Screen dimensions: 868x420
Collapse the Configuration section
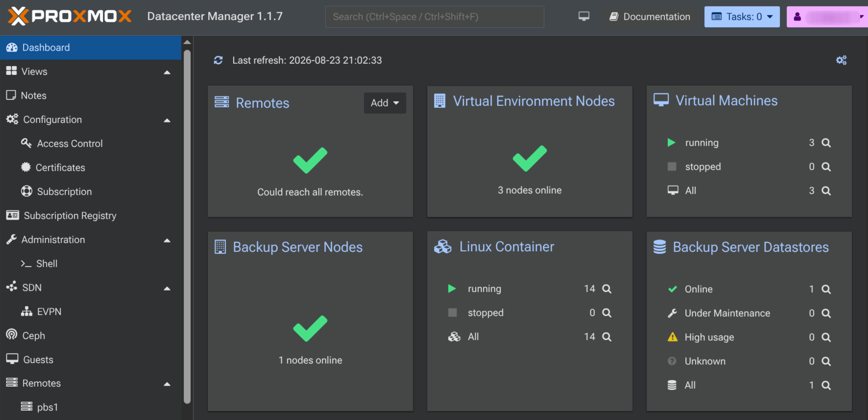pos(167,120)
